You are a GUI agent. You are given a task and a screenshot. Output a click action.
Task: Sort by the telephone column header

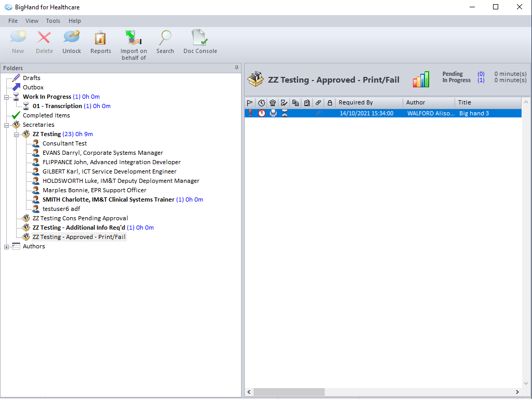[273, 102]
